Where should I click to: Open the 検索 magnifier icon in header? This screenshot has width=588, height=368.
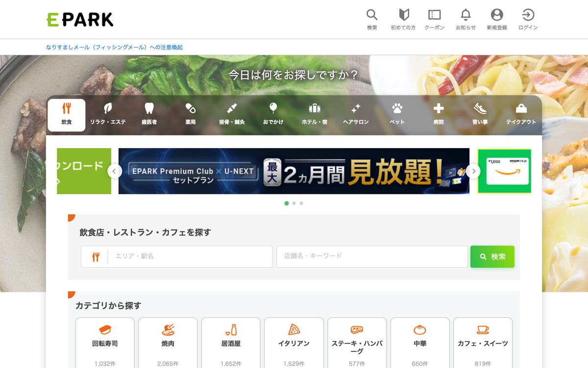click(372, 20)
